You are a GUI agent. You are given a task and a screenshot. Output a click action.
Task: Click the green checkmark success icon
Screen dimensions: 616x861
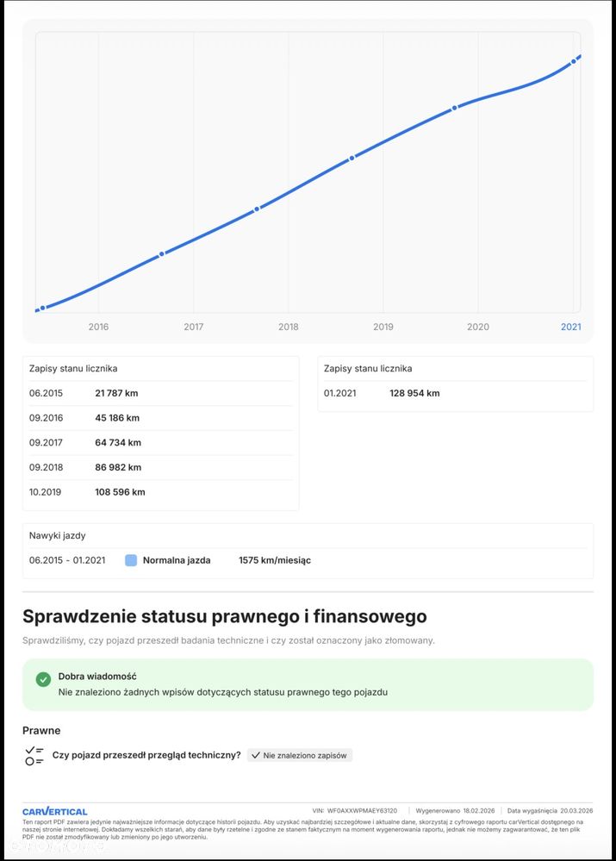click(x=43, y=679)
